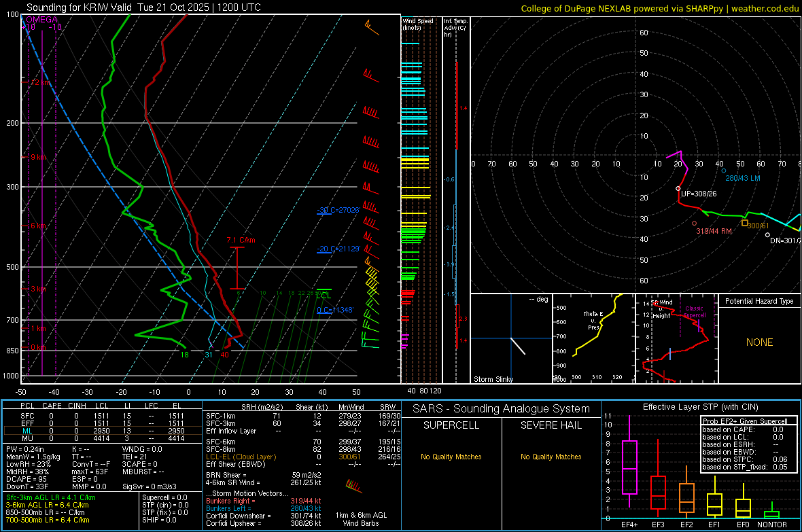The height and width of the screenshot is (532, 802).
Task: Click the Storm Slinky white tilt line
Action: click(x=518, y=347)
